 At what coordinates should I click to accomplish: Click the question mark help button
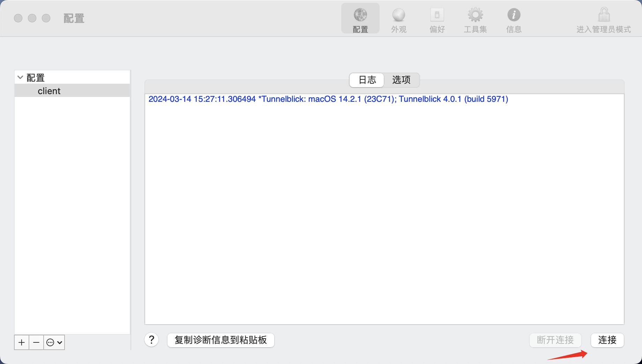(152, 340)
